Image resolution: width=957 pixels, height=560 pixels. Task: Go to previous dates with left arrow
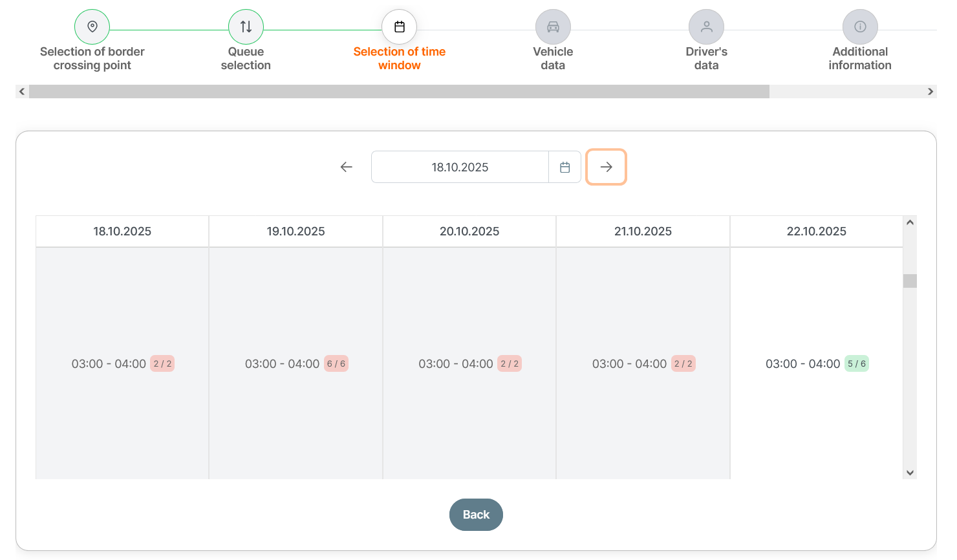click(x=347, y=167)
